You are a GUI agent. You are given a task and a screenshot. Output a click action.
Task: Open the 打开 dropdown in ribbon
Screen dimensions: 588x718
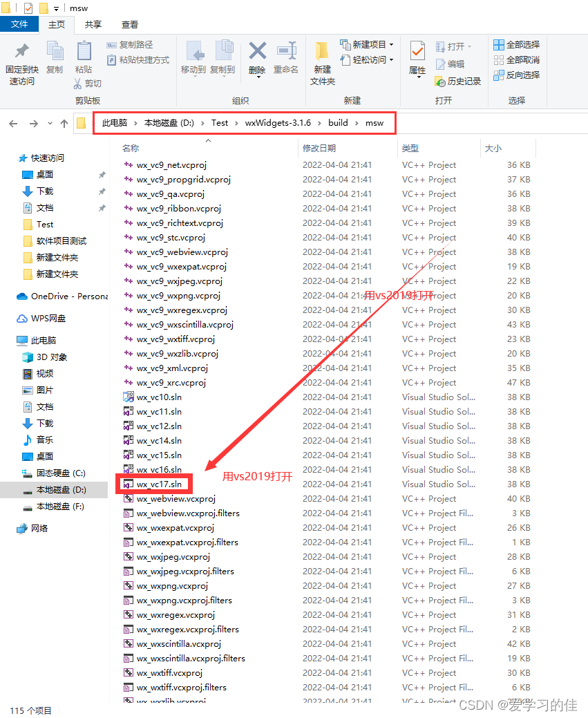coord(469,47)
